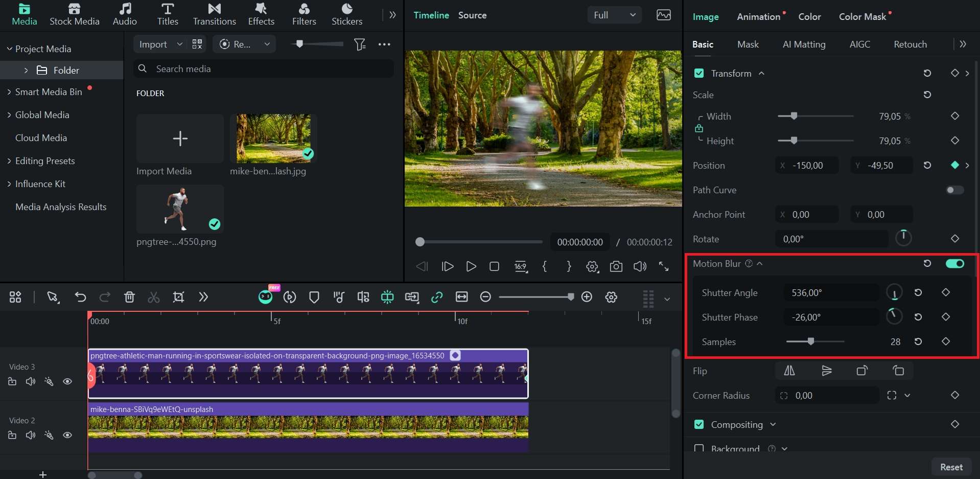Screen dimensions: 980x479
Task: Hide the Video 3 track
Action: point(67,381)
